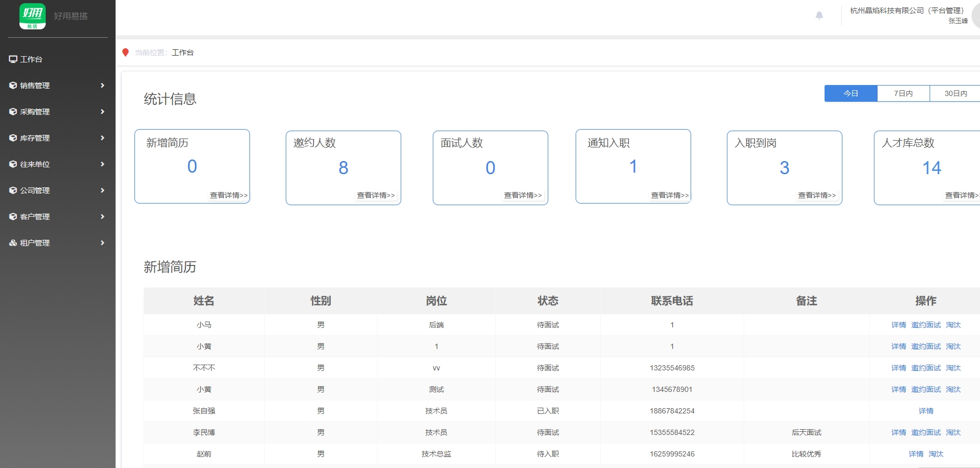View details link on 邀约人数 card
The image size is (980, 468).
376,195
